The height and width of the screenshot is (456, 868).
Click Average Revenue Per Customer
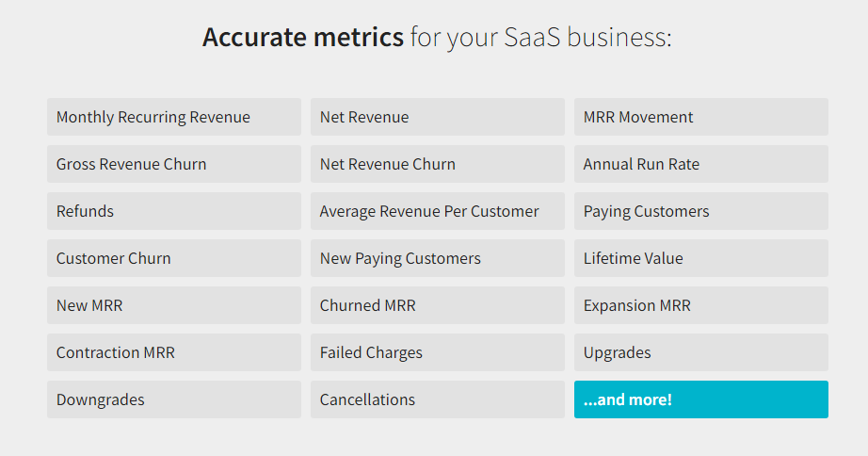coord(438,211)
